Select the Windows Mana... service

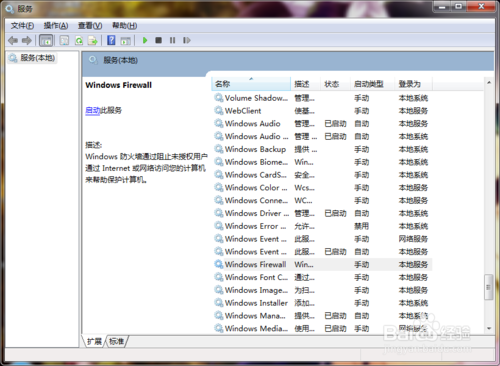tap(322, 316)
